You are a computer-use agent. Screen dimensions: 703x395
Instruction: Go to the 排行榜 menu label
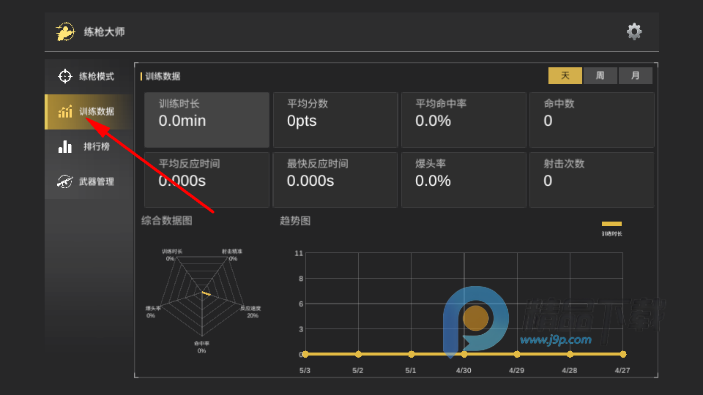[96, 147]
